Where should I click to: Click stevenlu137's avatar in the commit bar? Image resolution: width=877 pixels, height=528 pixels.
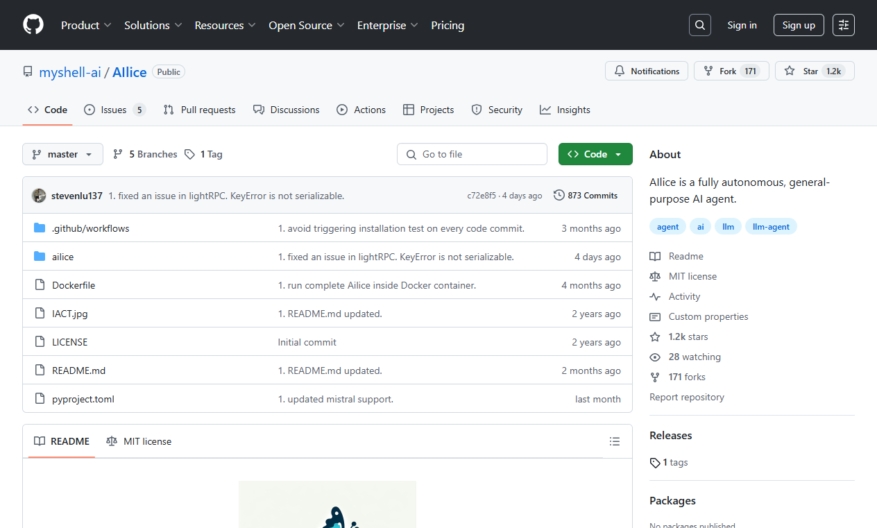pyautogui.click(x=39, y=195)
